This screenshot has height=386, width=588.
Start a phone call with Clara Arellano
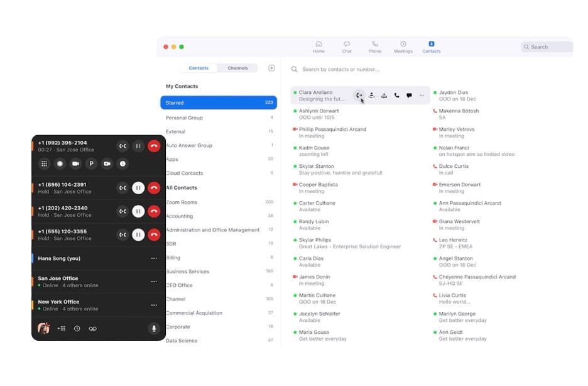coord(396,95)
